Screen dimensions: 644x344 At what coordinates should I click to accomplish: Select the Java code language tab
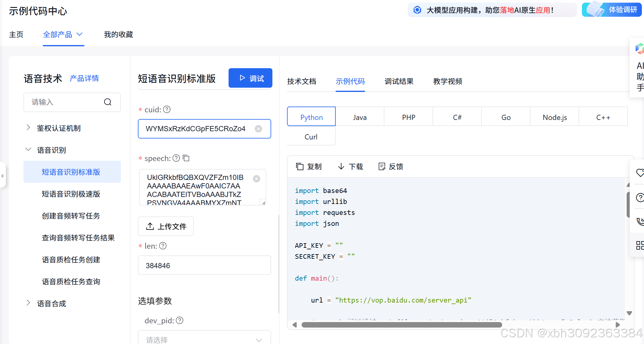click(x=360, y=117)
